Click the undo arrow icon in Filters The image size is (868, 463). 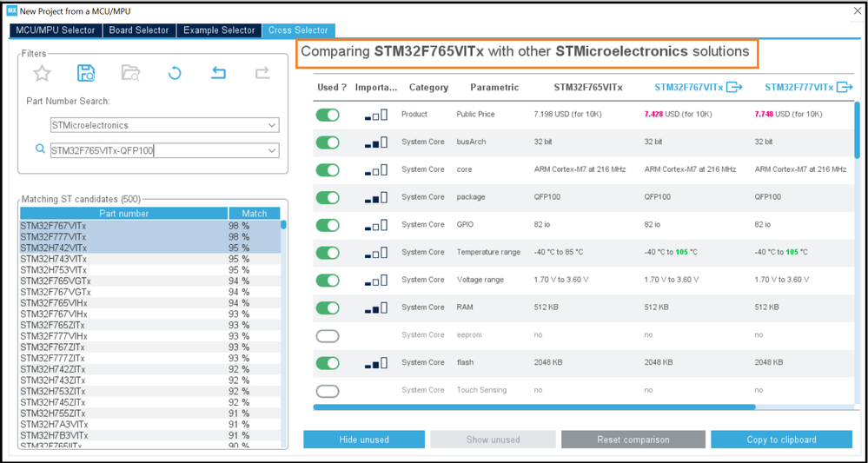219,73
